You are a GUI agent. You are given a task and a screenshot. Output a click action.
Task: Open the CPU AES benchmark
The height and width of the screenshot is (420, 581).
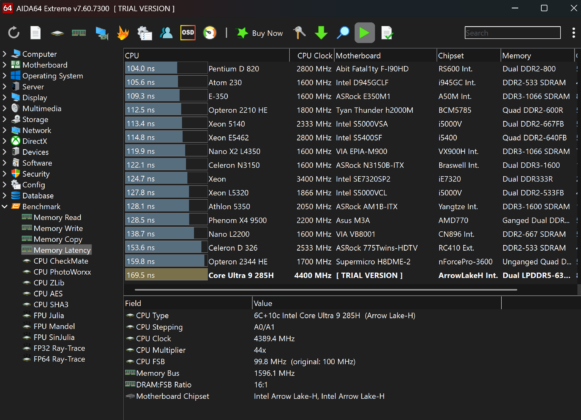(48, 294)
